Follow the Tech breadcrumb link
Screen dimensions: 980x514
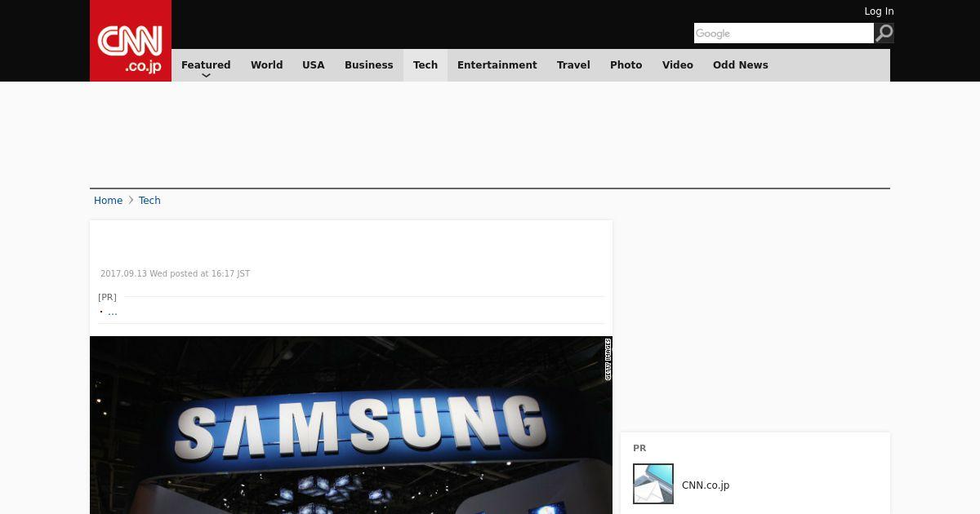(149, 201)
